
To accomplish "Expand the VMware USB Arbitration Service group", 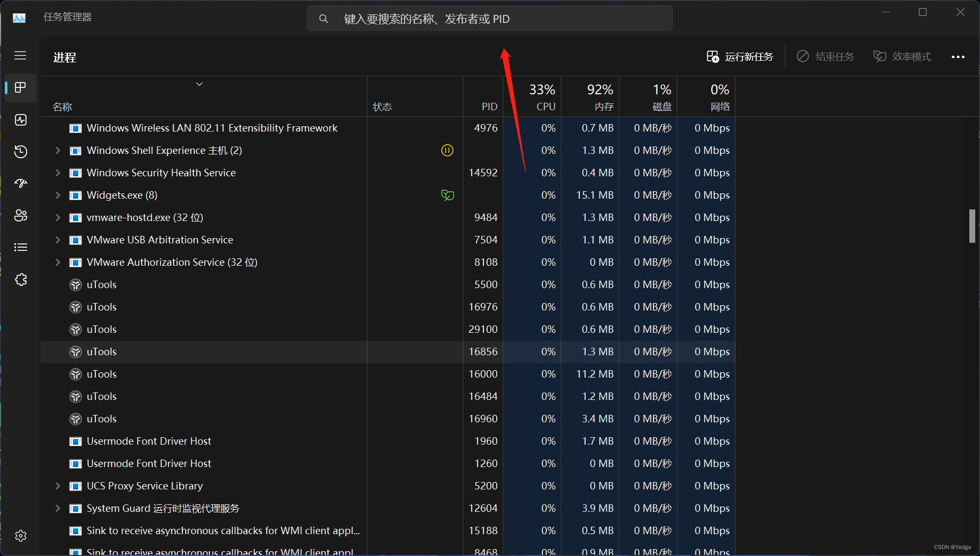I will (57, 240).
